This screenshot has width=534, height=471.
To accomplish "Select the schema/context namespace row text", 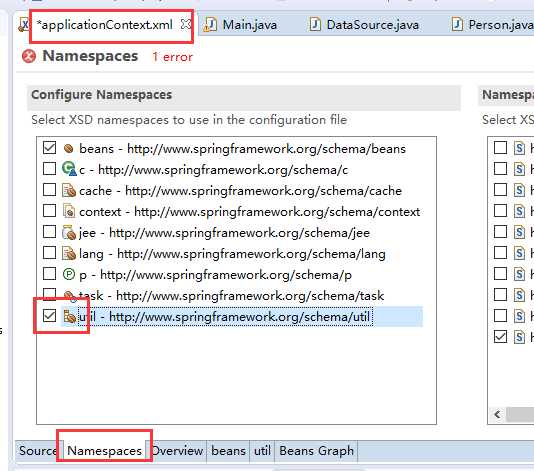I will (x=249, y=212).
